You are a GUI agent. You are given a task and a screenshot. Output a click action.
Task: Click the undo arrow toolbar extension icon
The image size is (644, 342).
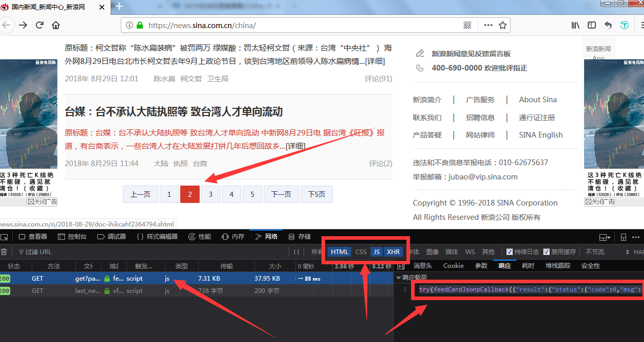point(608,25)
